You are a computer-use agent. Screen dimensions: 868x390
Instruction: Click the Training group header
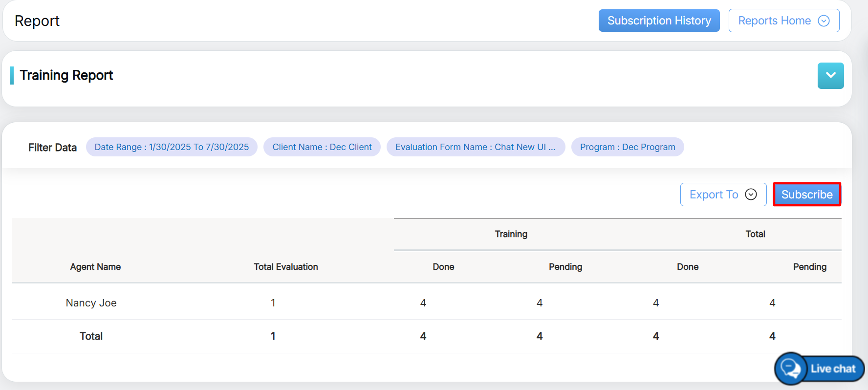[x=511, y=234]
